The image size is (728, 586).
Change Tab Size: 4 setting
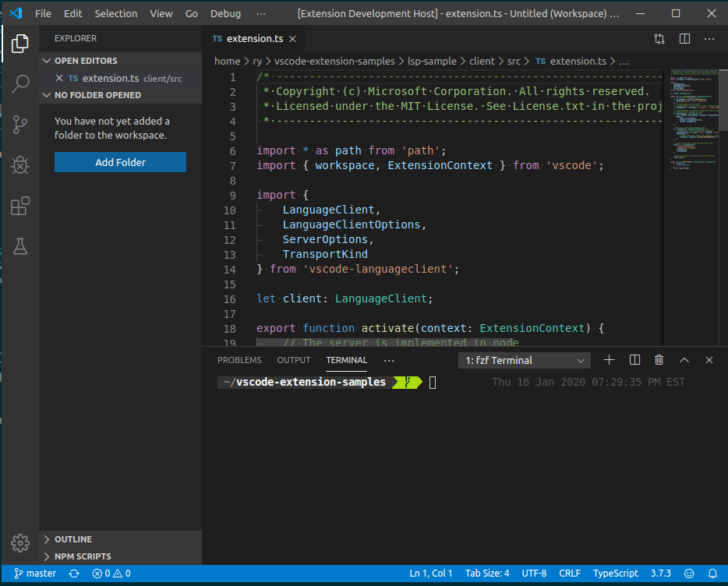point(487,574)
